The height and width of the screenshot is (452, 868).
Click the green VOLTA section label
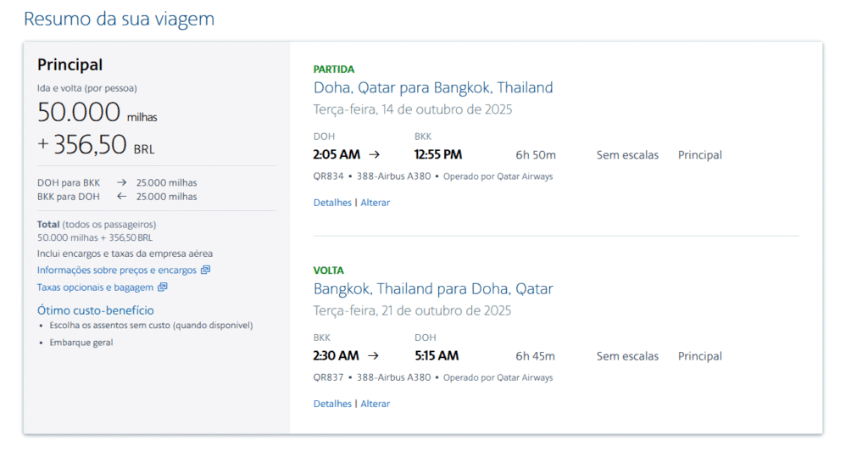(328, 271)
